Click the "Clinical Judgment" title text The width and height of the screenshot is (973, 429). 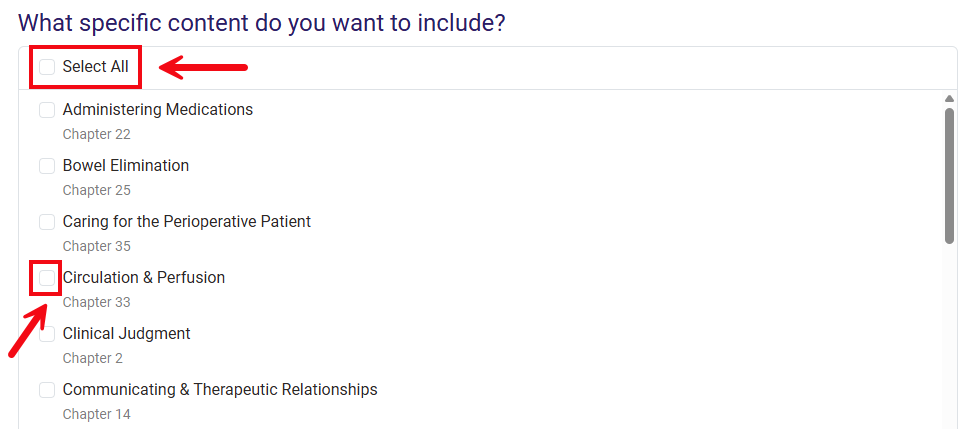[126, 334]
